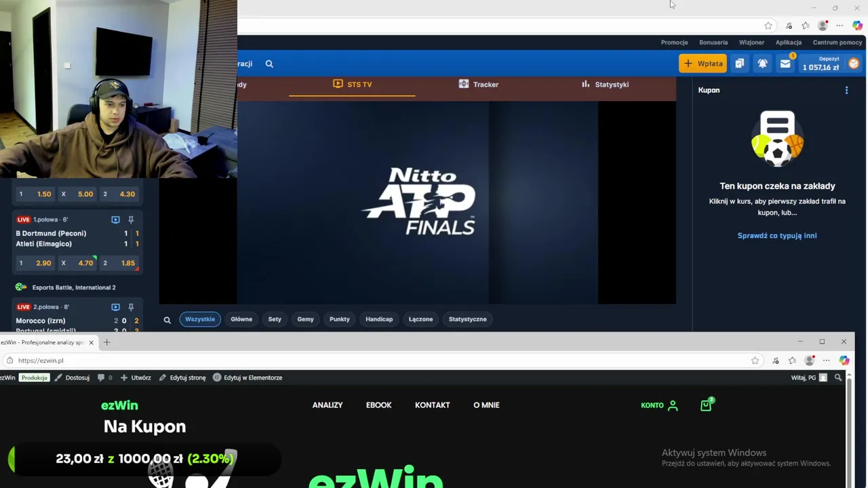Viewport: 868px width, 488px height.
Task: Select the Łączone market filter
Action: coord(420,319)
